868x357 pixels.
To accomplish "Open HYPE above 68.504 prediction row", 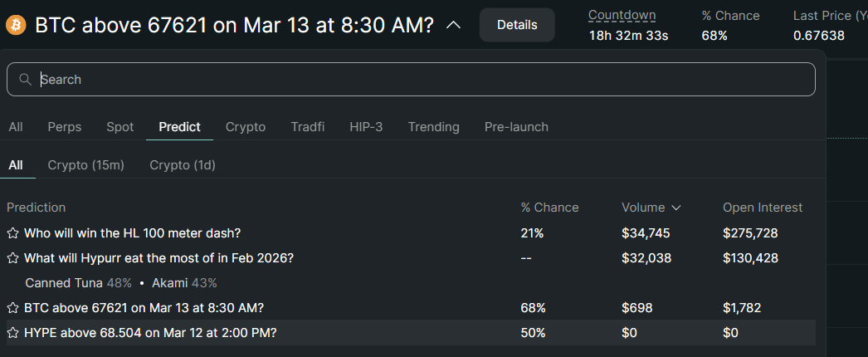I will pos(150,333).
